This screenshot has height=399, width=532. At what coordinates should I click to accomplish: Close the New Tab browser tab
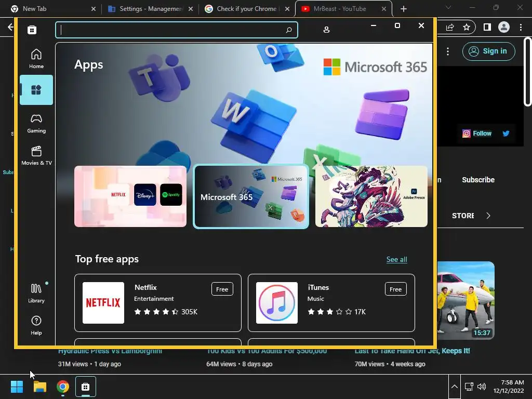94,9
